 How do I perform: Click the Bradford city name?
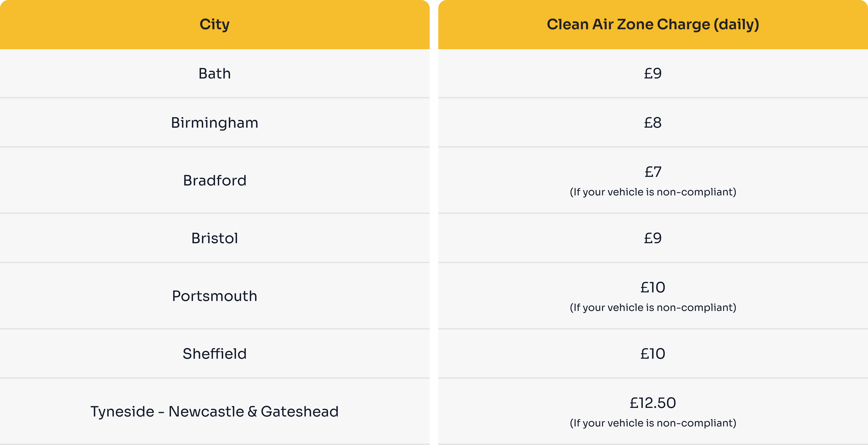coord(215,180)
